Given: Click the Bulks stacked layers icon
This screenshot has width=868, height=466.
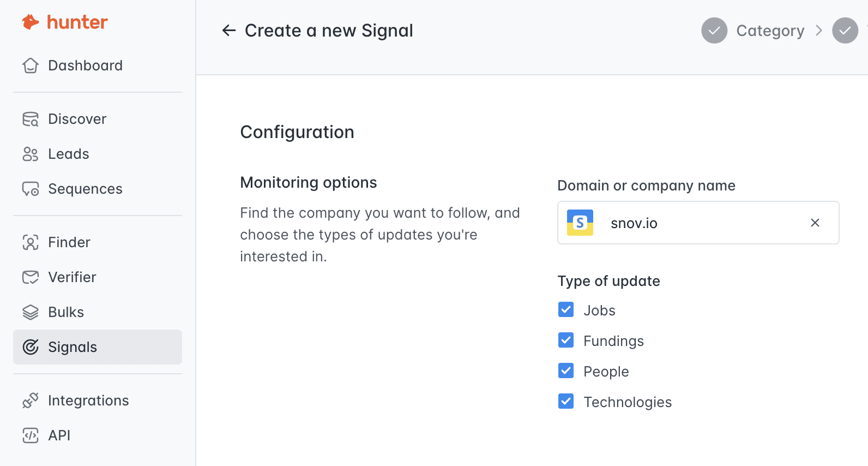Looking at the screenshot, I should pos(31,312).
